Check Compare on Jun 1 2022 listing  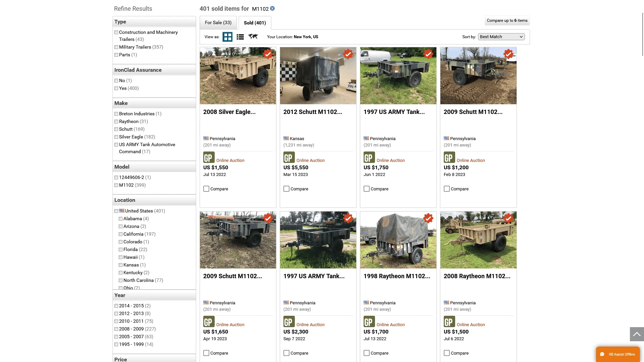367,189
